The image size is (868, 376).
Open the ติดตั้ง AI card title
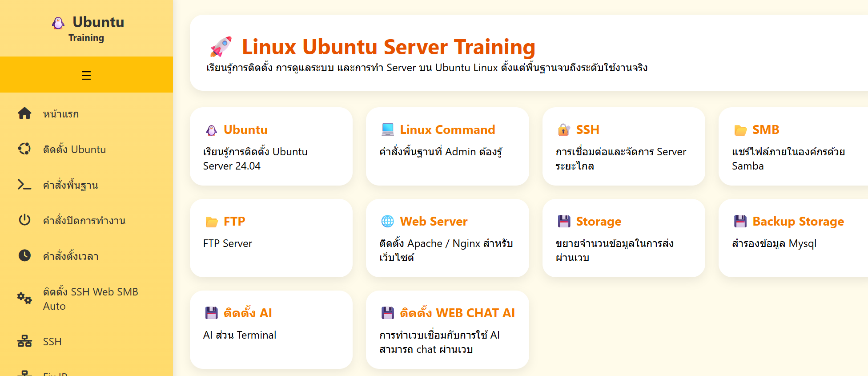pyautogui.click(x=248, y=313)
